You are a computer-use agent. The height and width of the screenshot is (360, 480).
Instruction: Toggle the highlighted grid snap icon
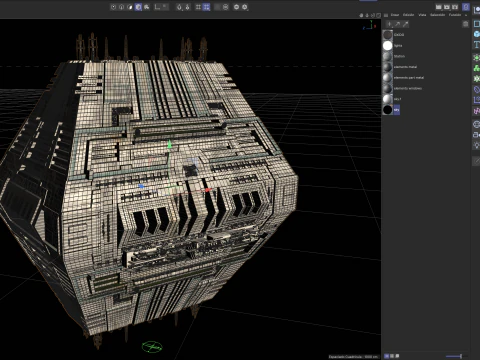point(206,7)
